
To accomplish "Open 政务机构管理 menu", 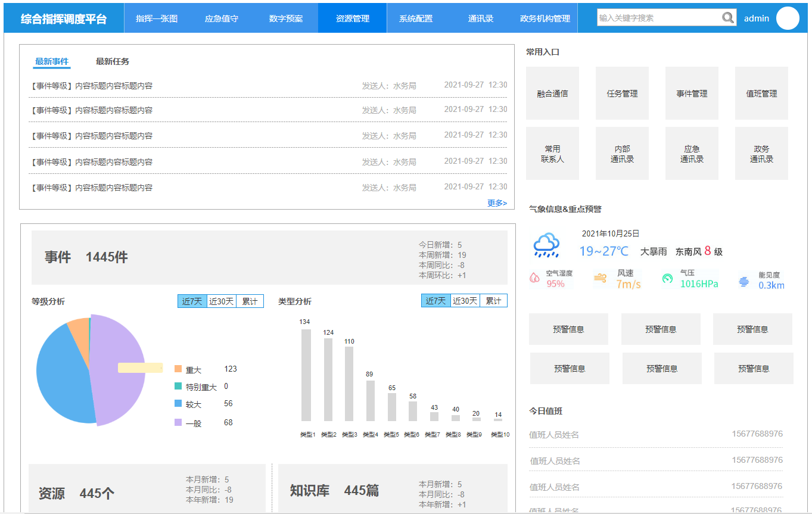I will click(545, 18).
